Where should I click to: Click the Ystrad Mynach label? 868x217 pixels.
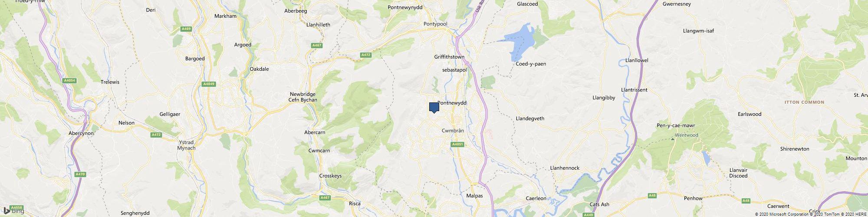point(187,145)
